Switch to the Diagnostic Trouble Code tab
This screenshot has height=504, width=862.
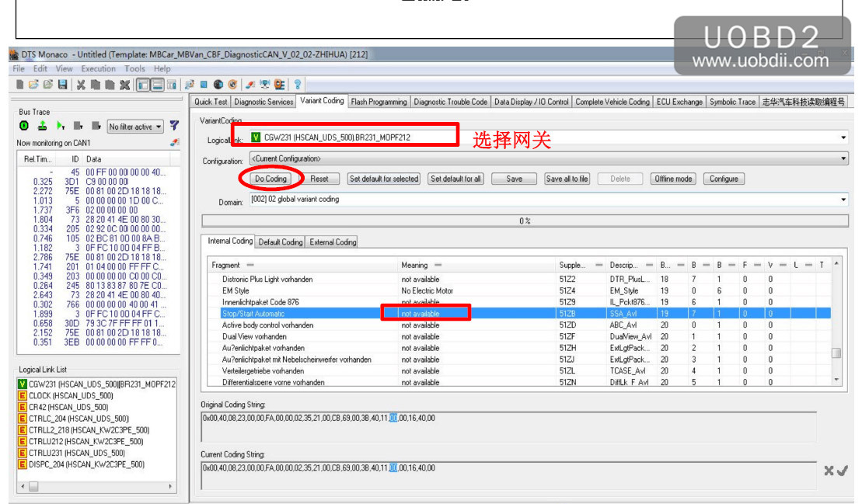coord(450,102)
